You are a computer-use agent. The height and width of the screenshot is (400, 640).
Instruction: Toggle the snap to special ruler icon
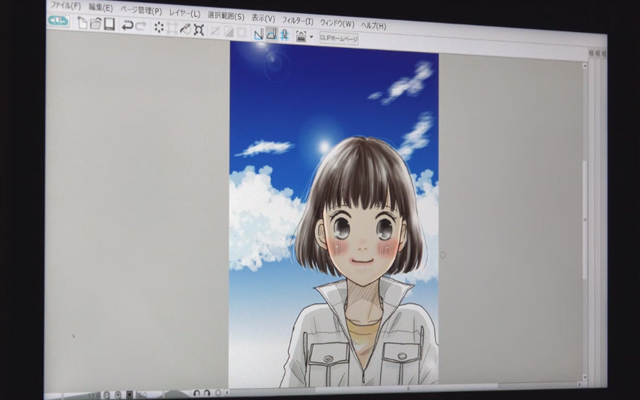coord(271,35)
